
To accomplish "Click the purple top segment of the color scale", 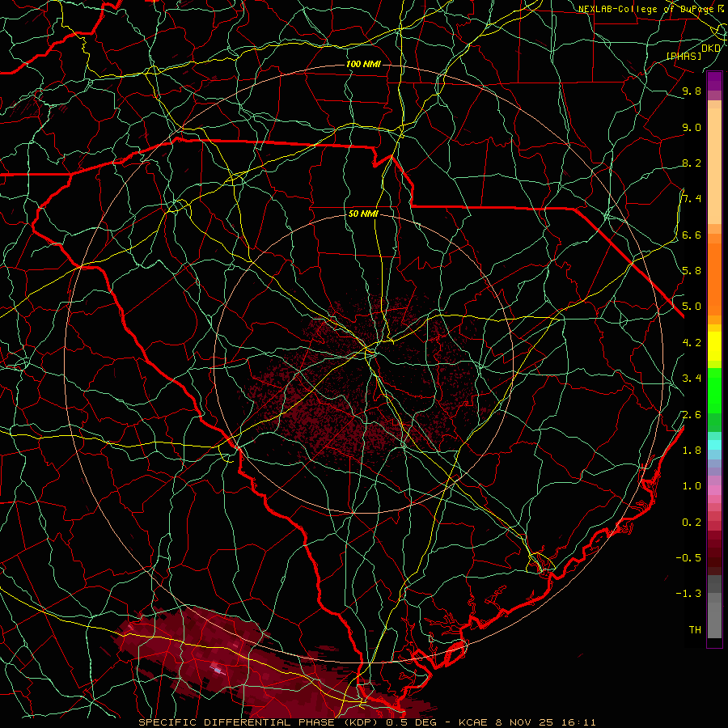I will pyautogui.click(x=714, y=81).
